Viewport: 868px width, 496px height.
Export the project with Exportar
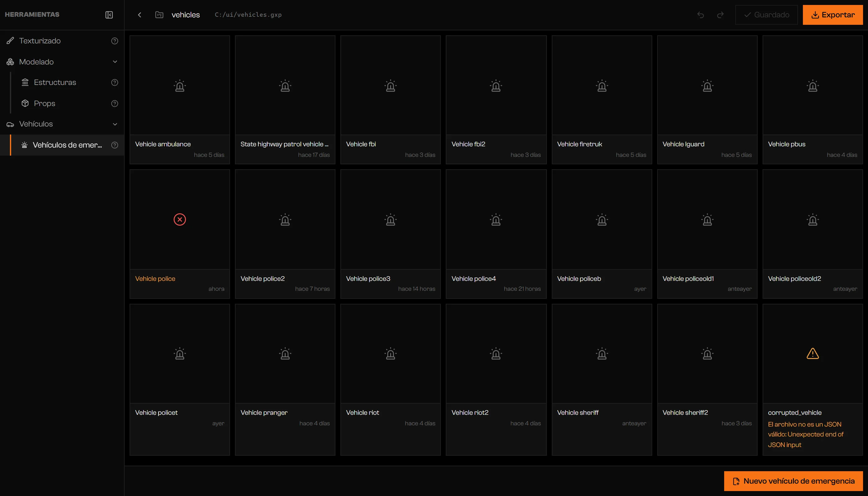(x=833, y=15)
